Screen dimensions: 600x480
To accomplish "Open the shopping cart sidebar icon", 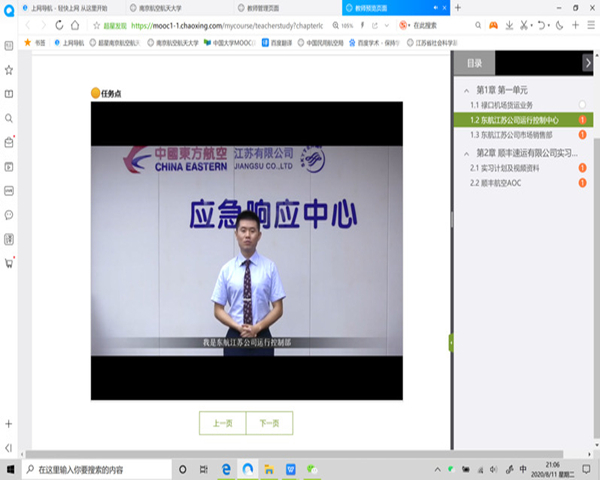I will (x=9, y=262).
